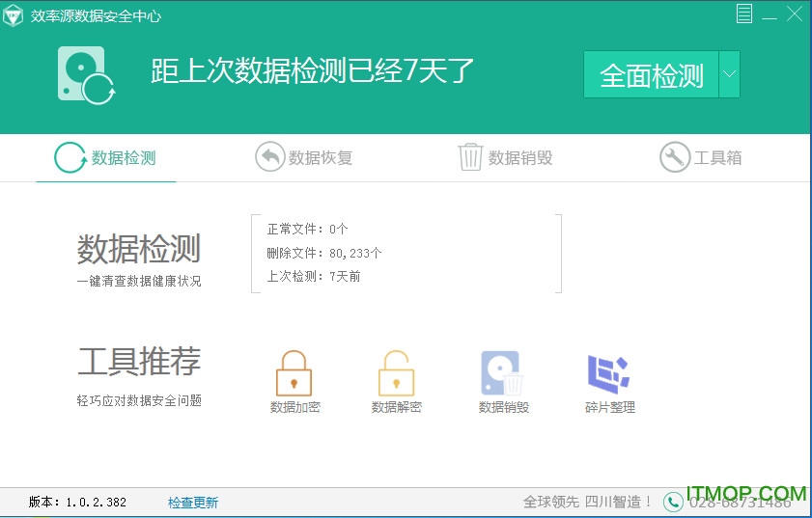Click the 数据检测 large heading
Image resolution: width=812 pixels, height=518 pixels.
pyautogui.click(x=139, y=249)
